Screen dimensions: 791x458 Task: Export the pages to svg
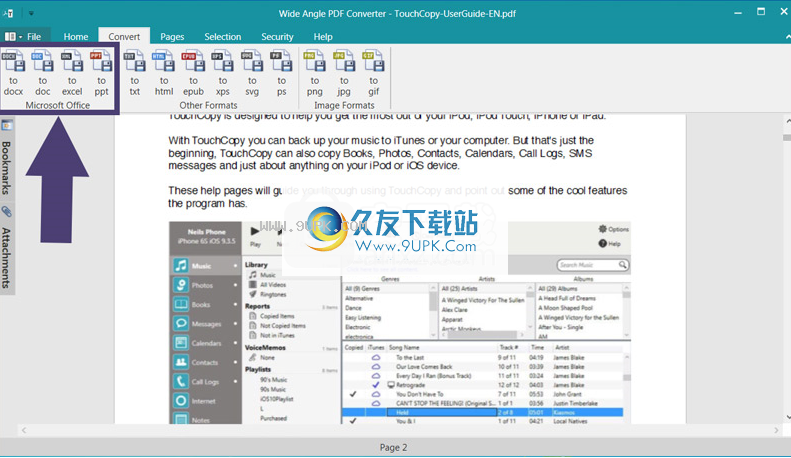click(x=252, y=73)
